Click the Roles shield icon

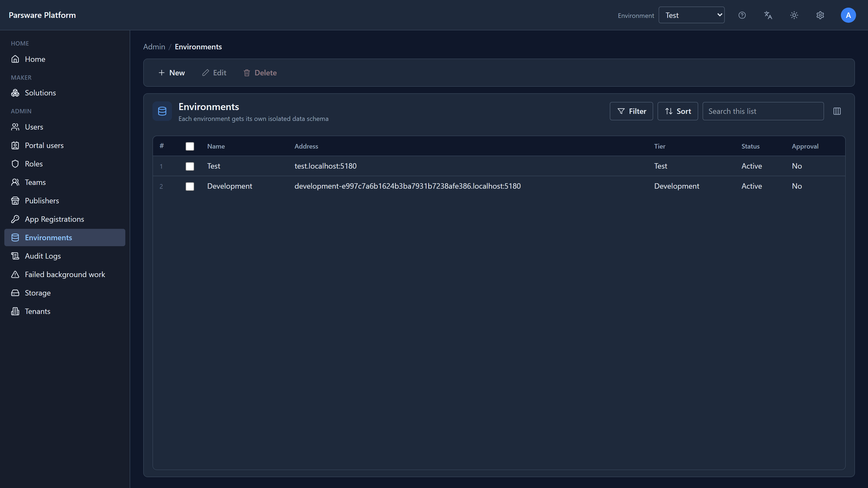[15, 164]
